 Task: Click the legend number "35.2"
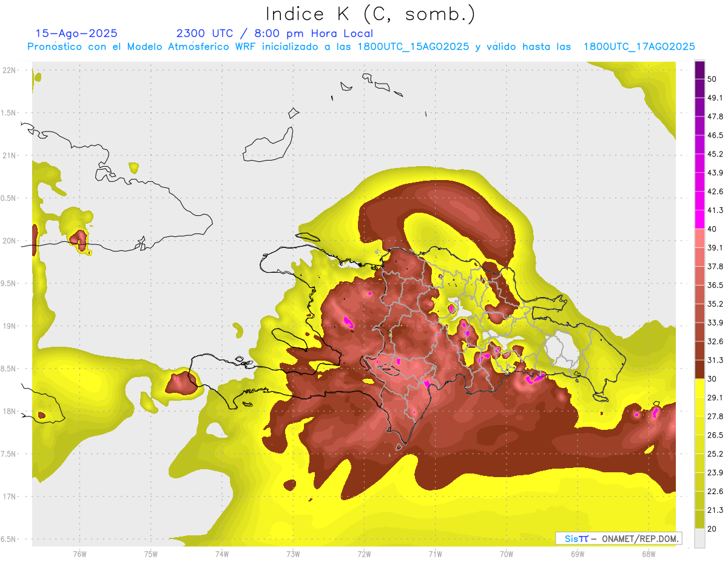click(715, 304)
